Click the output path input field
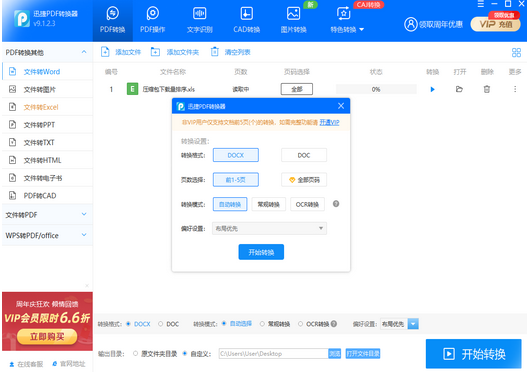 click(x=273, y=353)
